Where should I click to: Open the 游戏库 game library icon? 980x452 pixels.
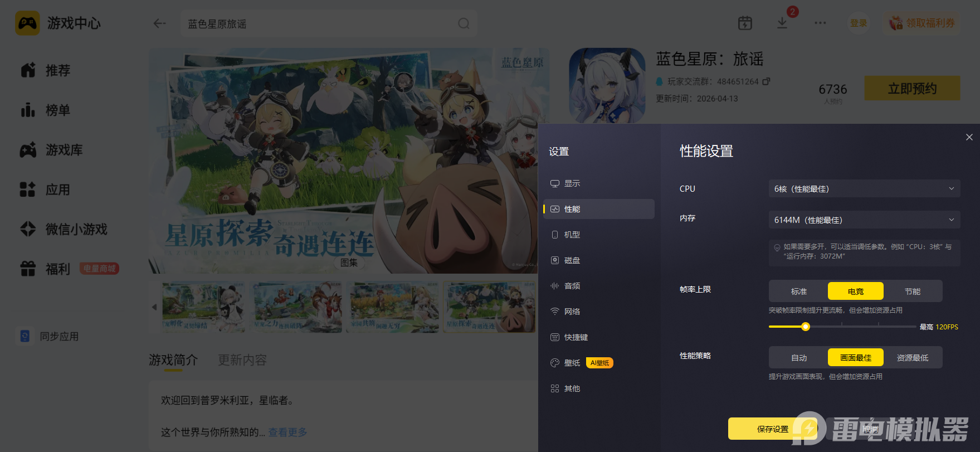click(x=28, y=150)
